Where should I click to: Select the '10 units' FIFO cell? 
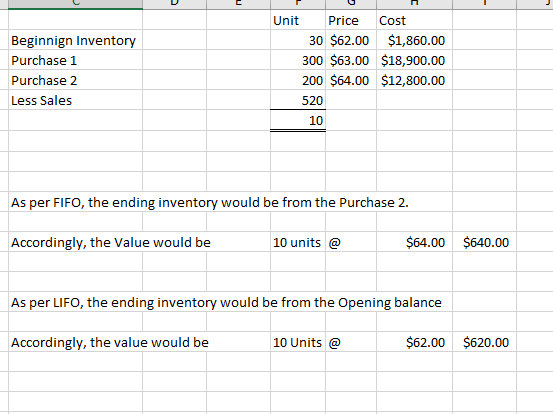coord(298,242)
